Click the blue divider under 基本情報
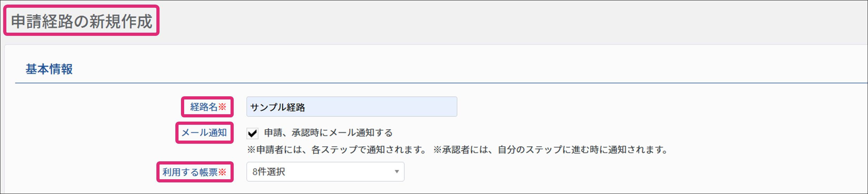Image resolution: width=868 pixels, height=194 pixels. point(441,83)
